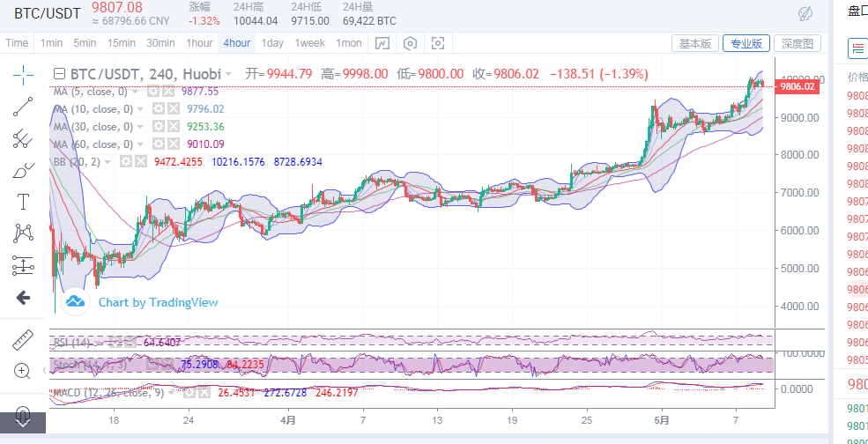Open chart settings hexagon icon
The image size is (868, 444).
coord(410,43)
